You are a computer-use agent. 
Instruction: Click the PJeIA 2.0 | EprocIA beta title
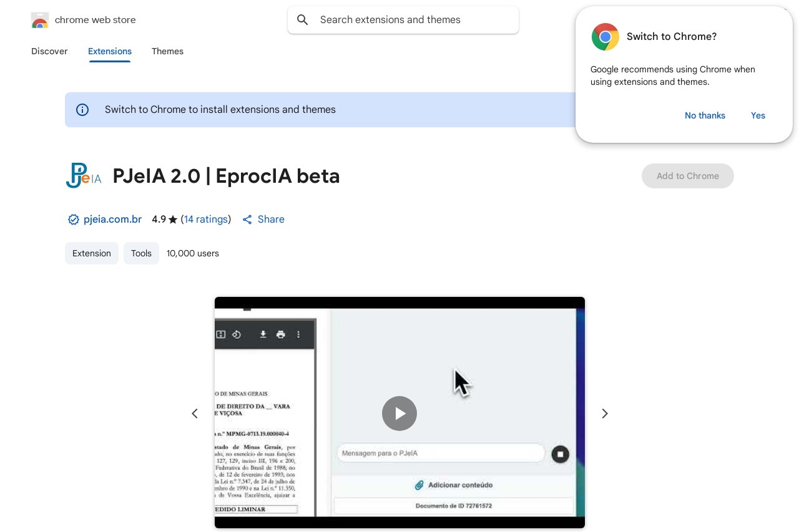[226, 176]
